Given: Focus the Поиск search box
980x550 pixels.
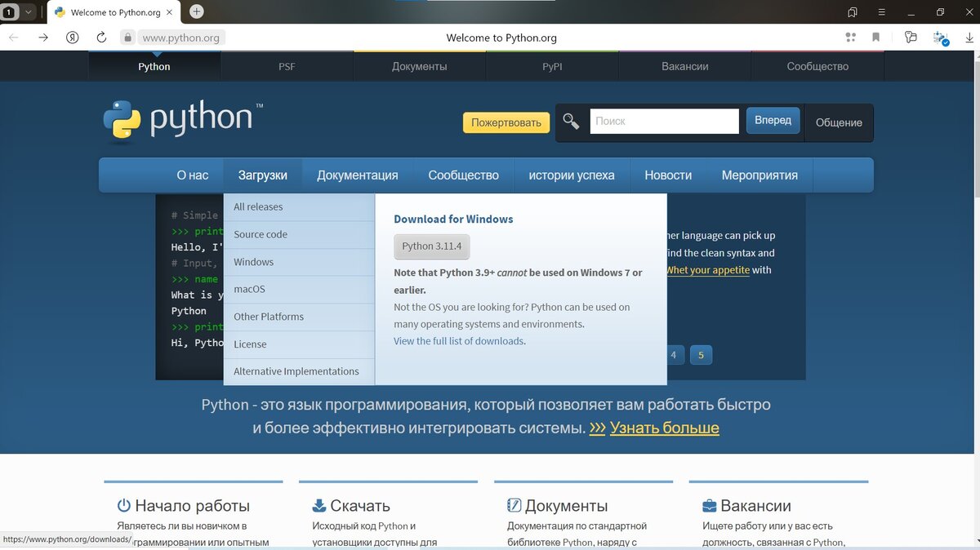Looking at the screenshot, I should point(664,121).
